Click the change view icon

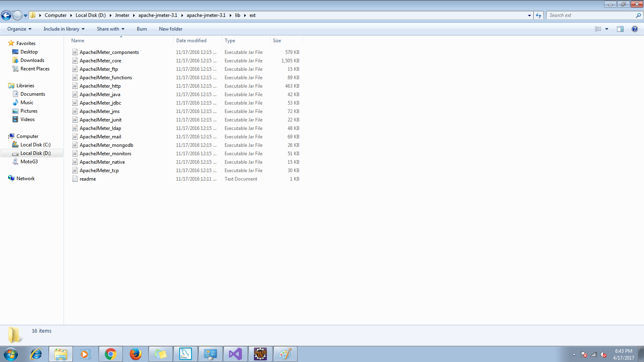click(598, 29)
